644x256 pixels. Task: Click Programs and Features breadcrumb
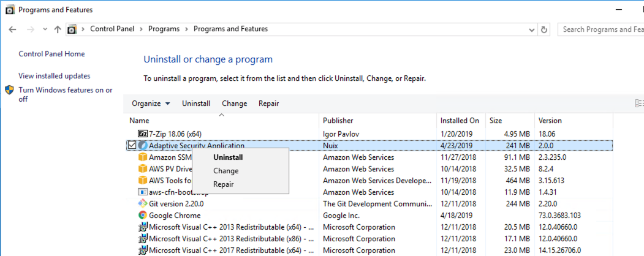pyautogui.click(x=231, y=29)
